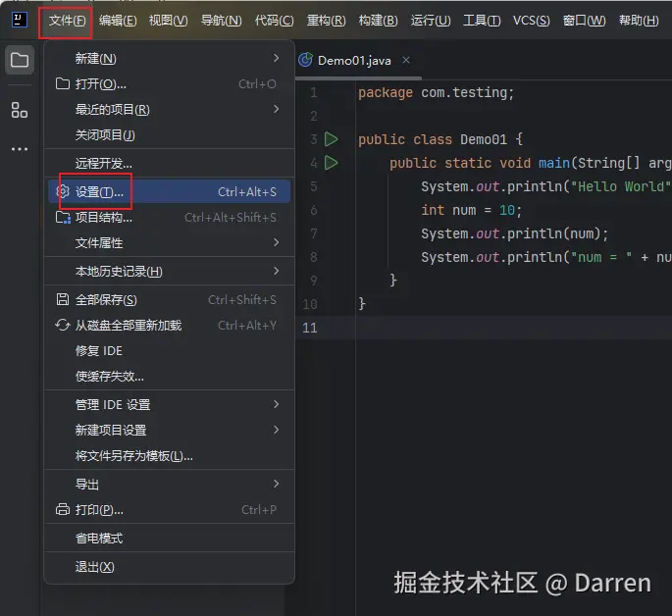Click the project structure icon by 项目结构
Viewport: 672px width, 616px height.
(63, 218)
